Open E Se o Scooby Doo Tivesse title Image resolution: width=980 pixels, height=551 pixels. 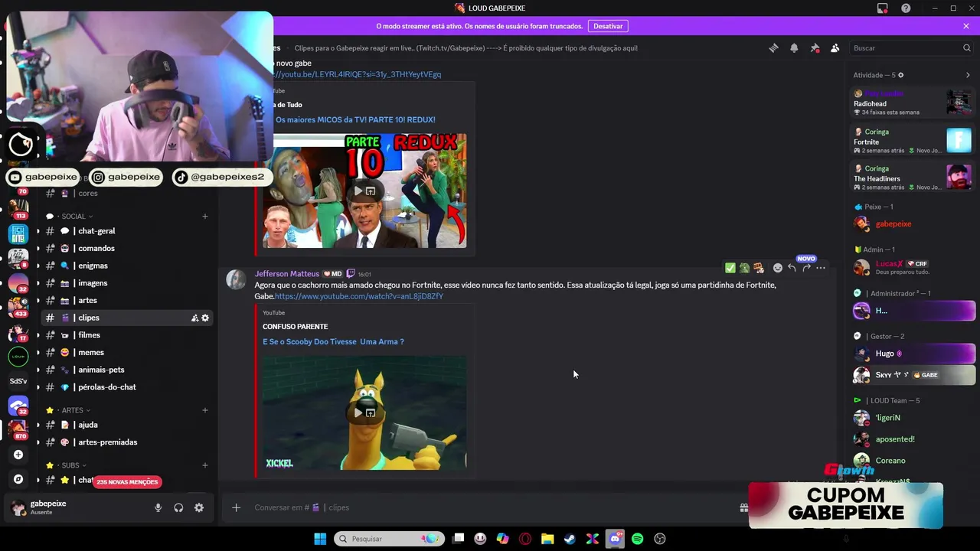click(x=333, y=341)
